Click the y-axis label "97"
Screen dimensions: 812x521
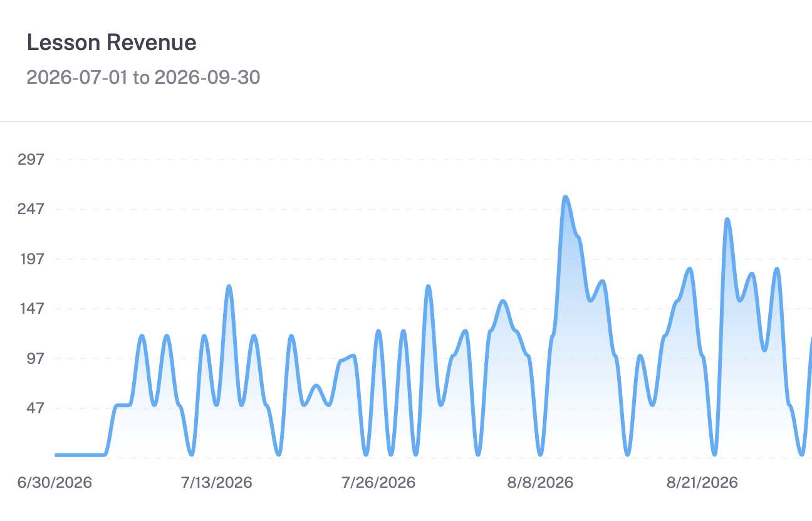tap(36, 358)
